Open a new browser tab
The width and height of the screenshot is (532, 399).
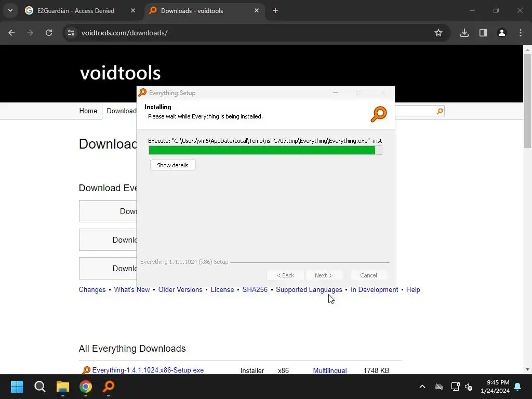[x=275, y=10]
